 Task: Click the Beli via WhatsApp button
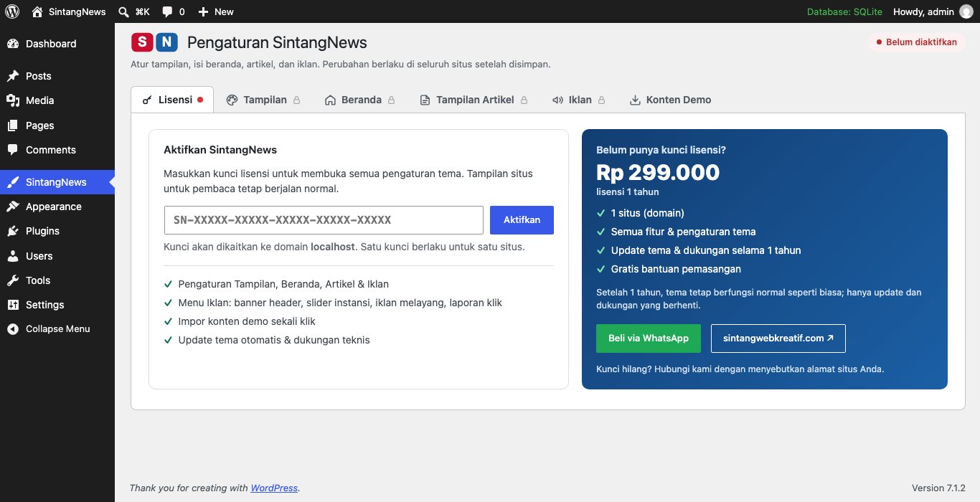pyautogui.click(x=649, y=338)
